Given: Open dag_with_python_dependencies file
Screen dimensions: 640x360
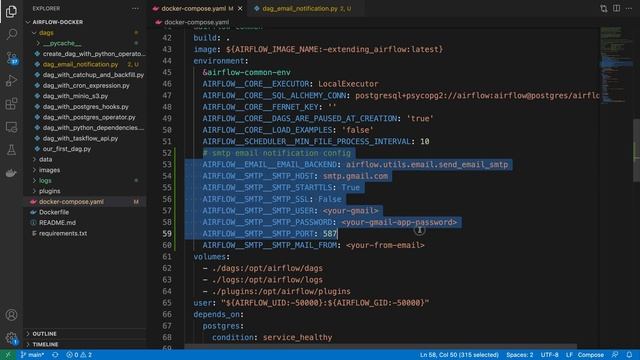Looking at the screenshot, I should (93, 128).
